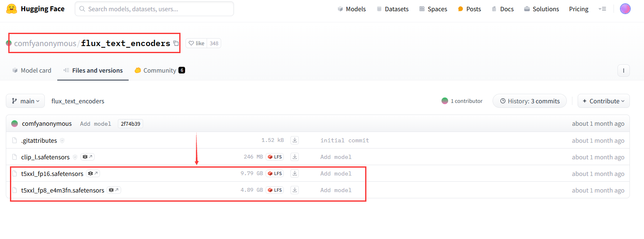The image size is (644, 239).
Task: Click the flux_text_encoders breadcrumb path
Action: tap(78, 101)
